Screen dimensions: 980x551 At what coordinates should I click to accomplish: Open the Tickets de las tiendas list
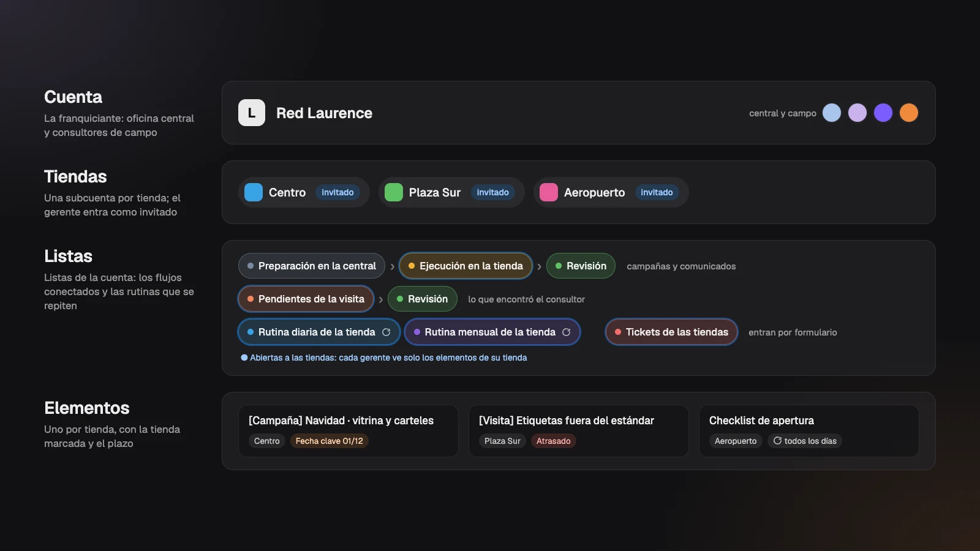pos(671,332)
